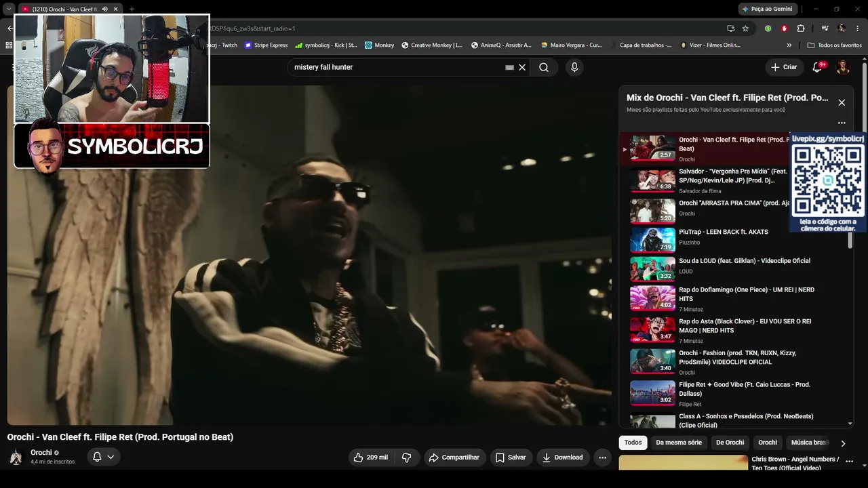
Task: Show more hidden bookmarks via double chevron
Action: [x=789, y=45]
